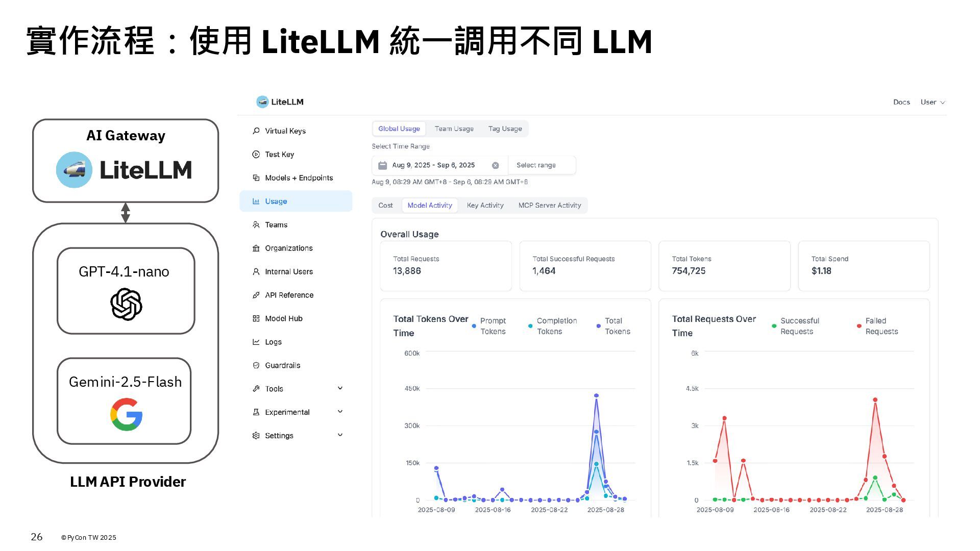
Task: Click the LLM API Provider caption
Action: click(x=128, y=482)
